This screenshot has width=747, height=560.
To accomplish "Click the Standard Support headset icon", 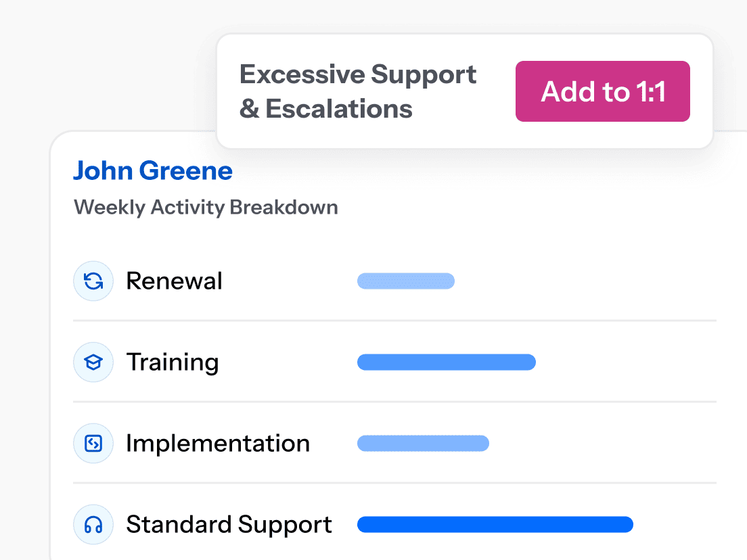I will (x=93, y=524).
